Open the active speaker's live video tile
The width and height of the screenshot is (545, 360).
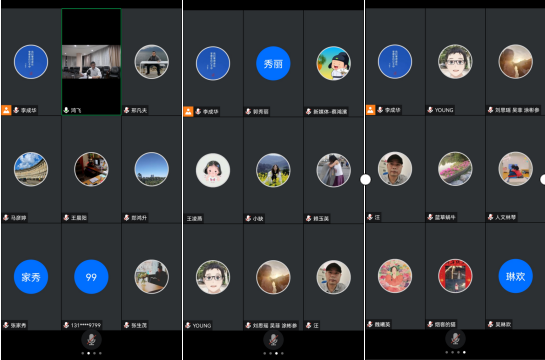[91, 62]
